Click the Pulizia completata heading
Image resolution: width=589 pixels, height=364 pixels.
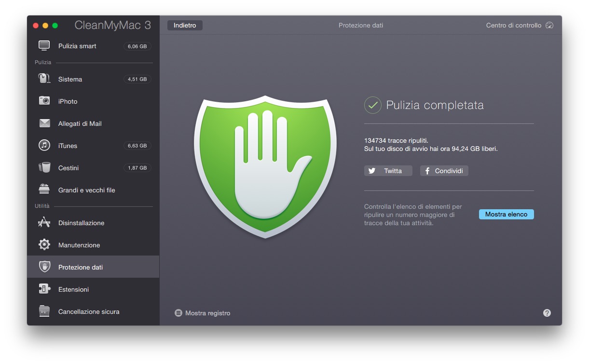(x=435, y=105)
